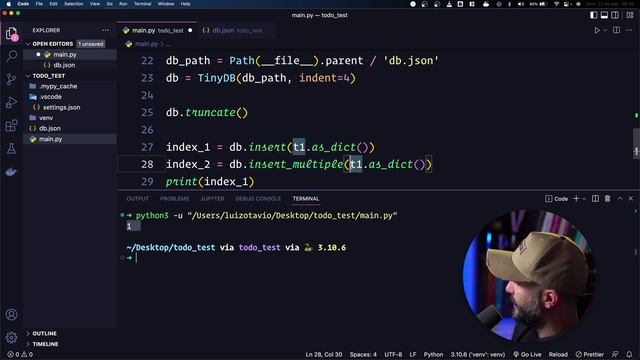This screenshot has width=640, height=360.
Task: Switch to the Debug Console tab
Action: pyautogui.click(x=258, y=199)
